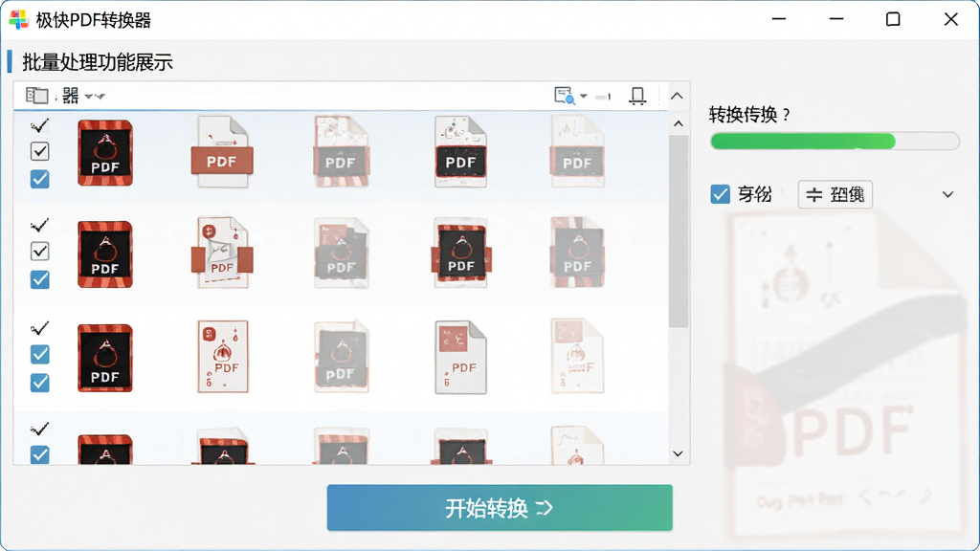Toggle the lower blue checkbox in third row

tap(40, 383)
